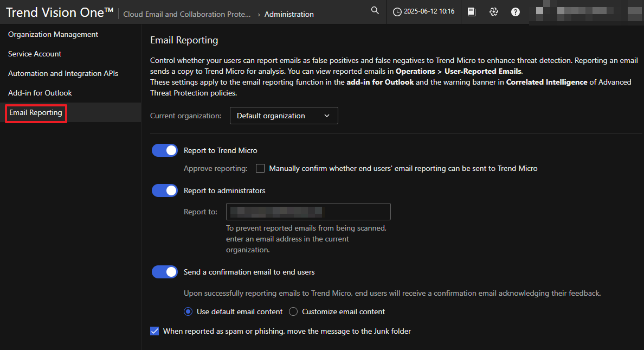644x350 pixels.
Task: Expand the Default organization dropdown
Action: (x=284, y=116)
